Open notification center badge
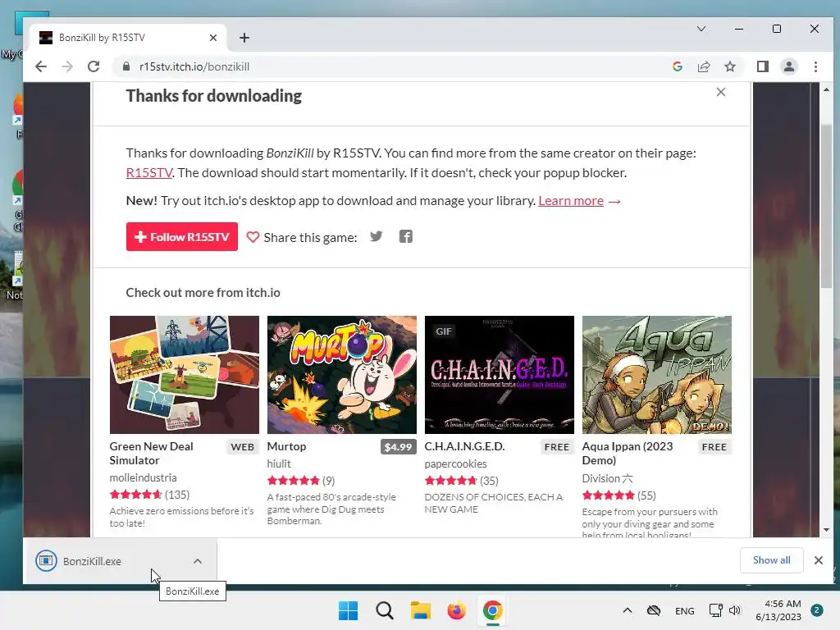Image resolution: width=840 pixels, height=630 pixels. [817, 610]
